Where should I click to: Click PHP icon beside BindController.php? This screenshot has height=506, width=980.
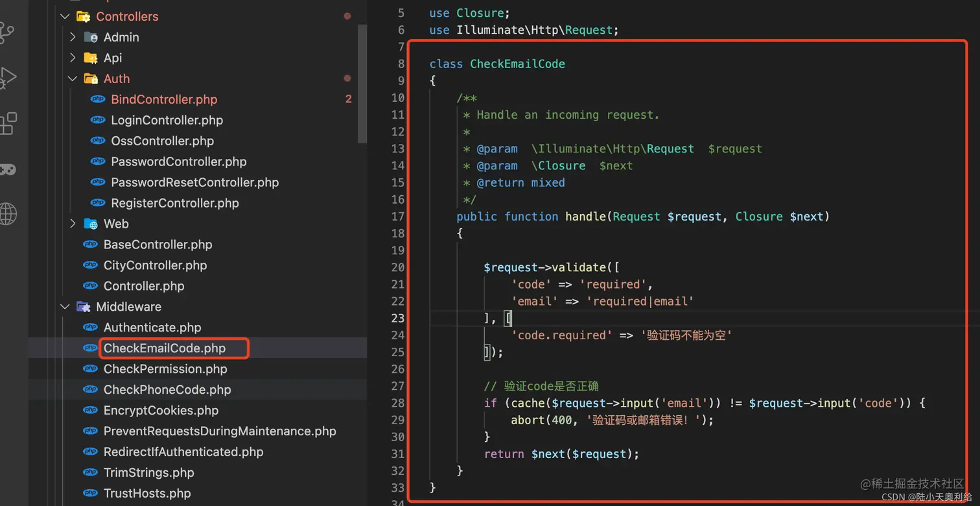pos(98,99)
